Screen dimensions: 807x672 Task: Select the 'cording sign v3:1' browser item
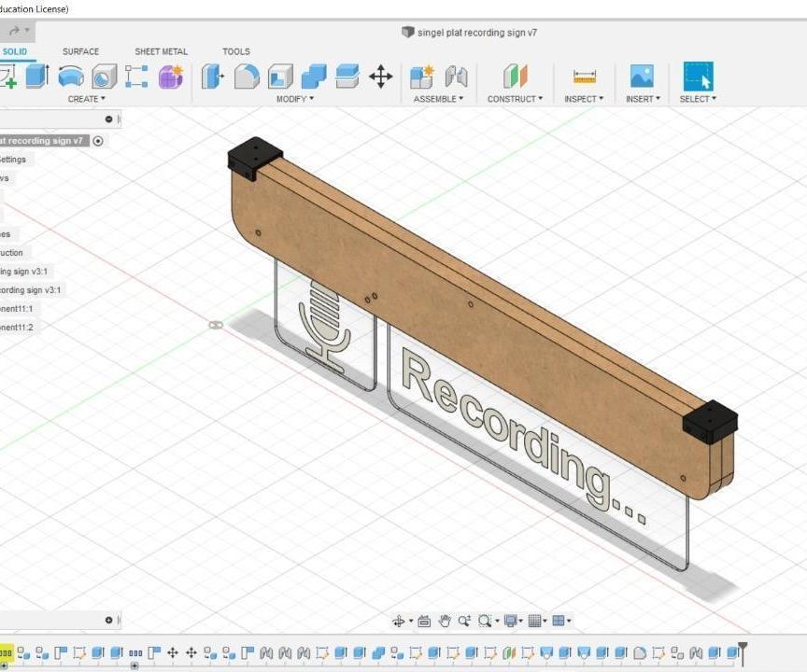point(31,290)
